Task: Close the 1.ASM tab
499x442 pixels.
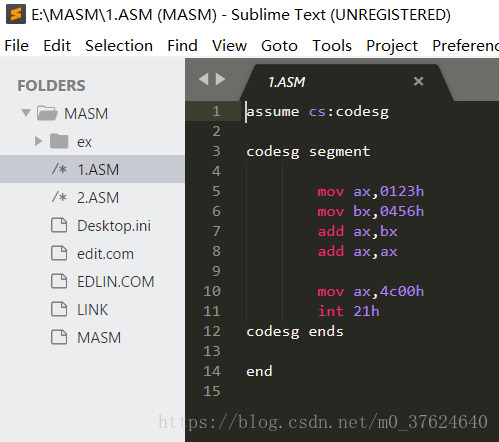Action: click(x=418, y=81)
